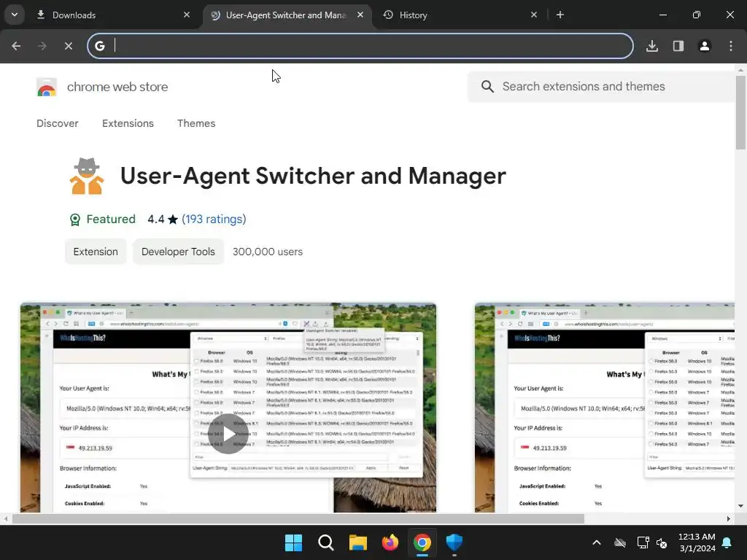Close the User-Agent Switcher tab
Viewport: 747px width, 560px height.
coord(360,15)
